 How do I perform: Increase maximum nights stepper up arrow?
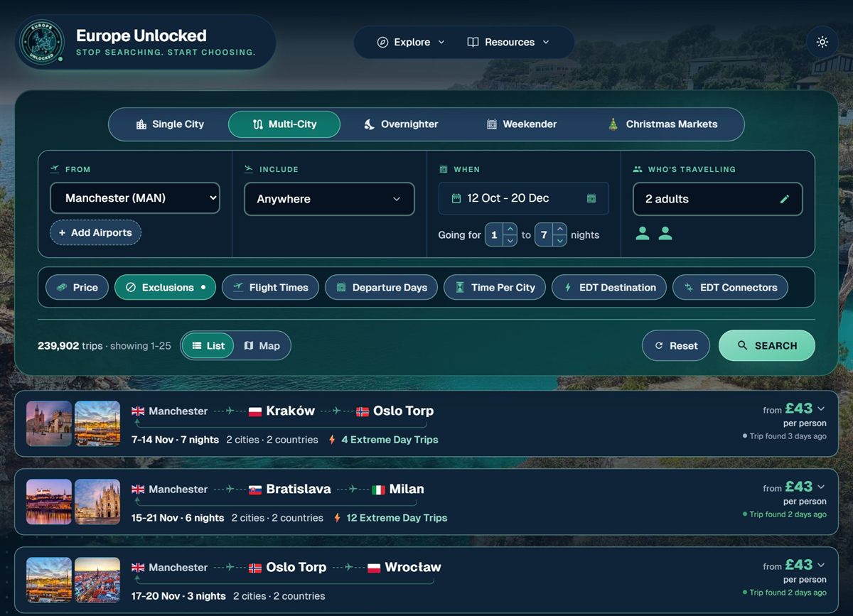(x=560, y=229)
